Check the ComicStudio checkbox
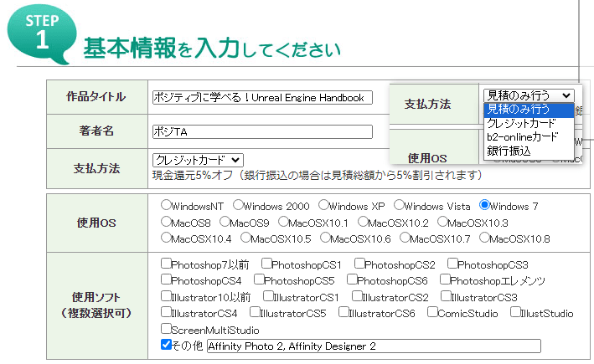This screenshot has height=364, width=594. pyautogui.click(x=432, y=312)
